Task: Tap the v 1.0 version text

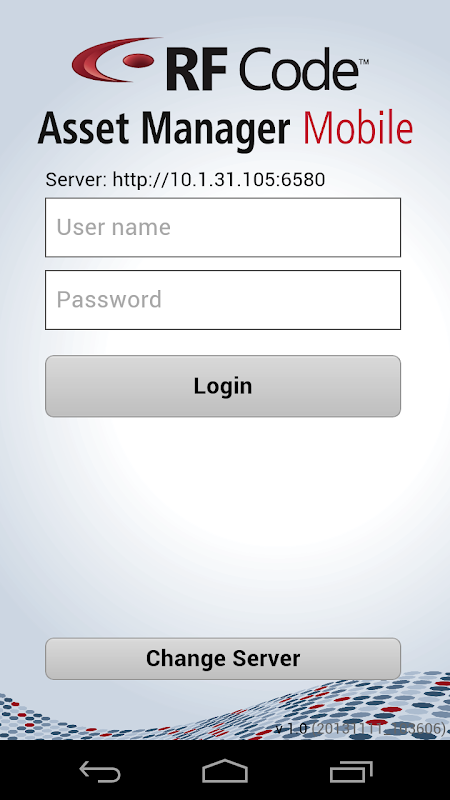Action: click(x=291, y=729)
